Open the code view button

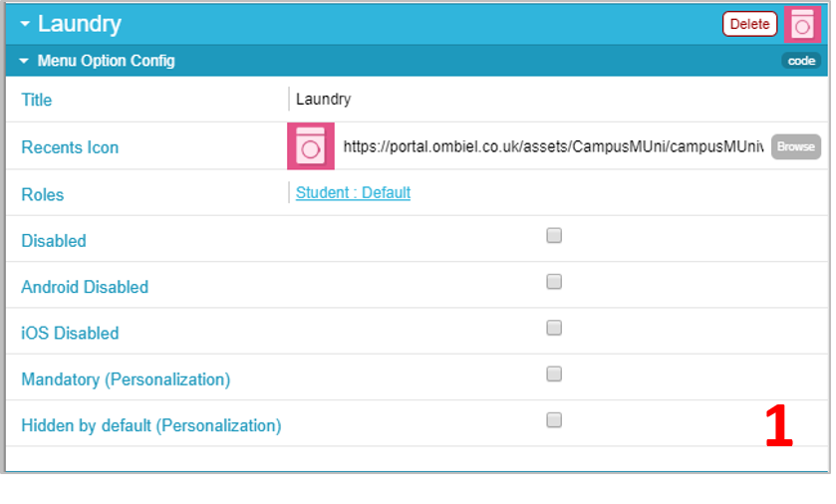pyautogui.click(x=801, y=61)
